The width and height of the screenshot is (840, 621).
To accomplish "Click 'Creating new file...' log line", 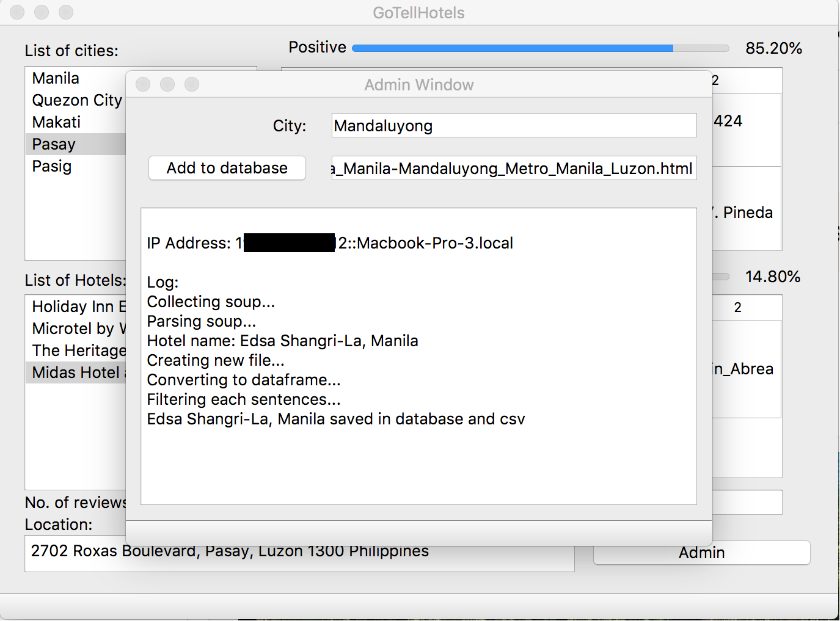I will click(x=216, y=360).
